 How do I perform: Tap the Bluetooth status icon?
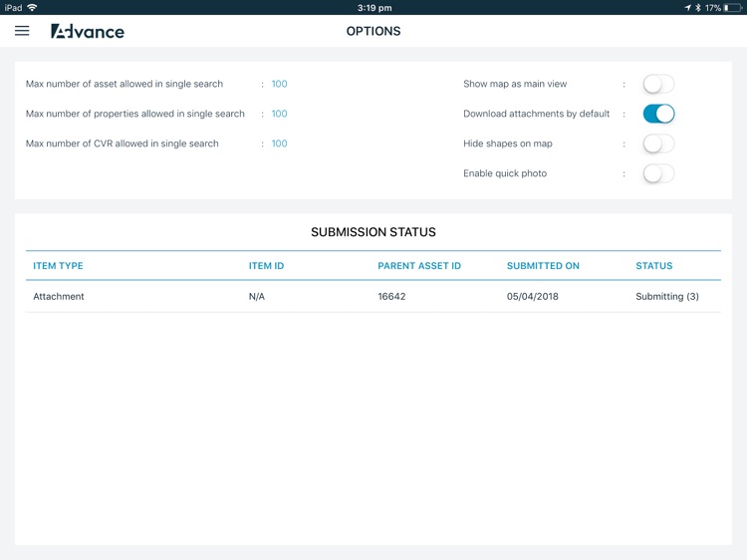click(x=698, y=8)
